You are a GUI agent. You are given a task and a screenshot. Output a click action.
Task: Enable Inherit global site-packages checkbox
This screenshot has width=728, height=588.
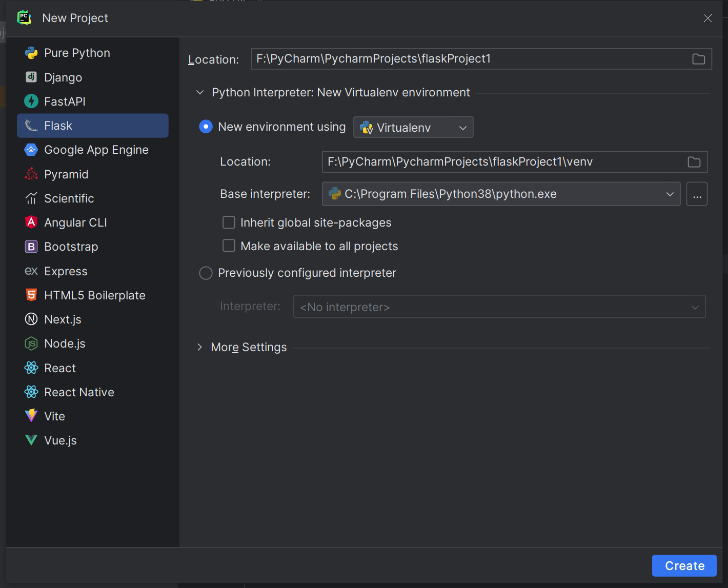click(x=229, y=222)
